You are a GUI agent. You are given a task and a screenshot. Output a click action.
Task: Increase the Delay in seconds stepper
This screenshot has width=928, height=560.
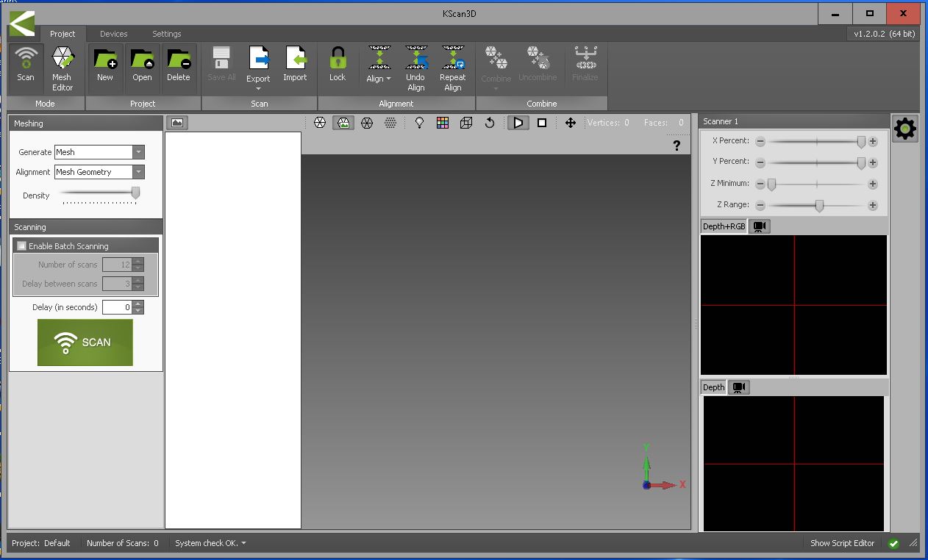coord(138,304)
